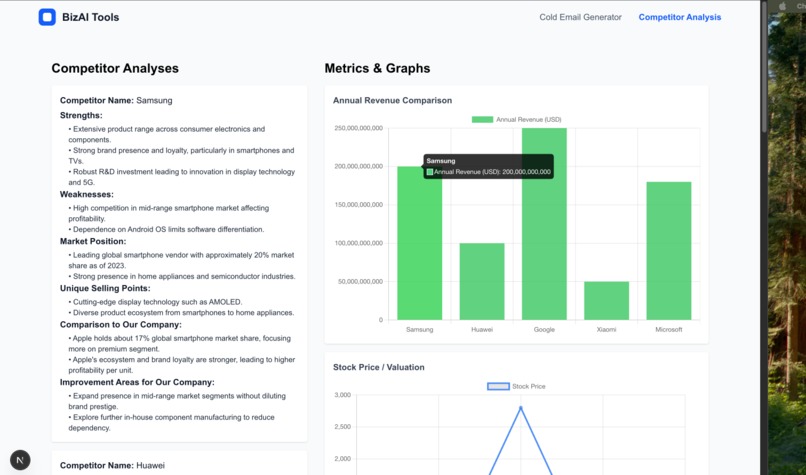Click the Samsung x-axis label

[x=419, y=330]
